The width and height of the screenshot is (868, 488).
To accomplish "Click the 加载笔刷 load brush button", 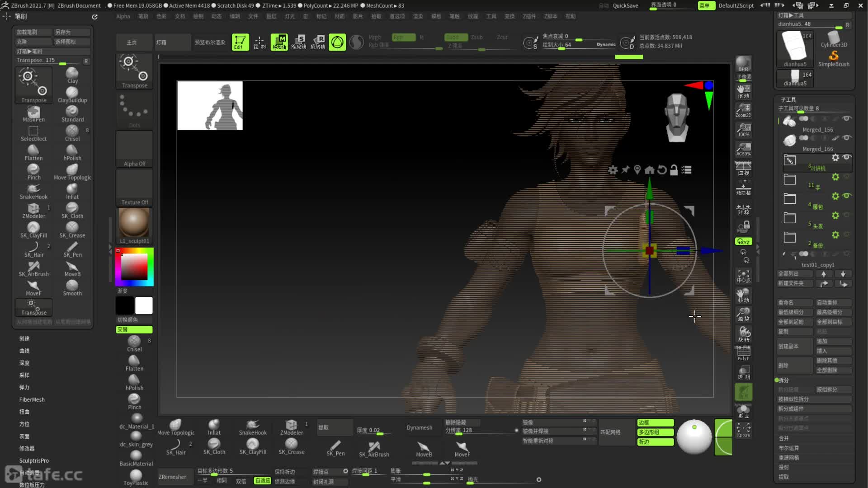I will click(x=33, y=32).
